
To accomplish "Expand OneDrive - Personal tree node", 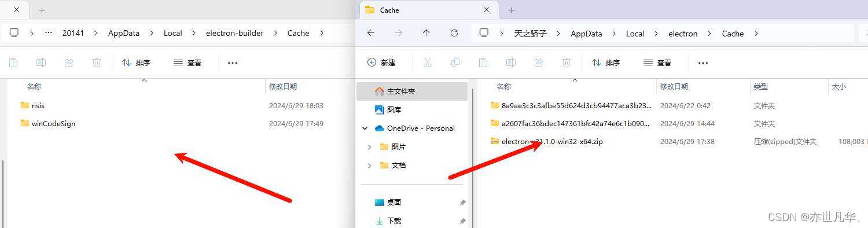I will pyautogui.click(x=365, y=128).
